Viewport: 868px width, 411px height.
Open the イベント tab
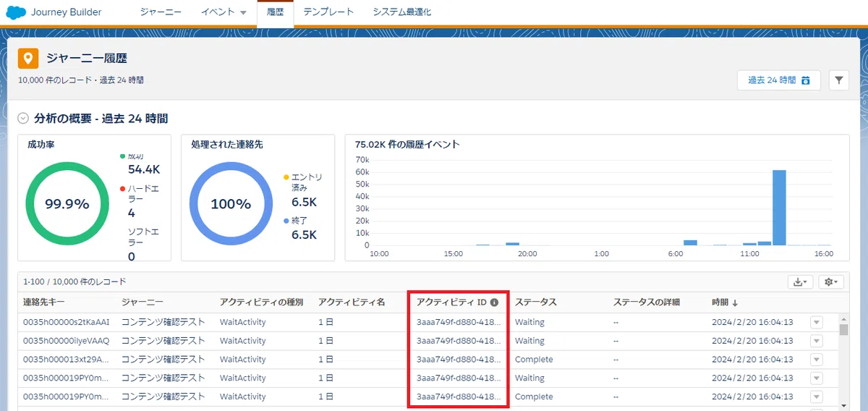tap(217, 12)
